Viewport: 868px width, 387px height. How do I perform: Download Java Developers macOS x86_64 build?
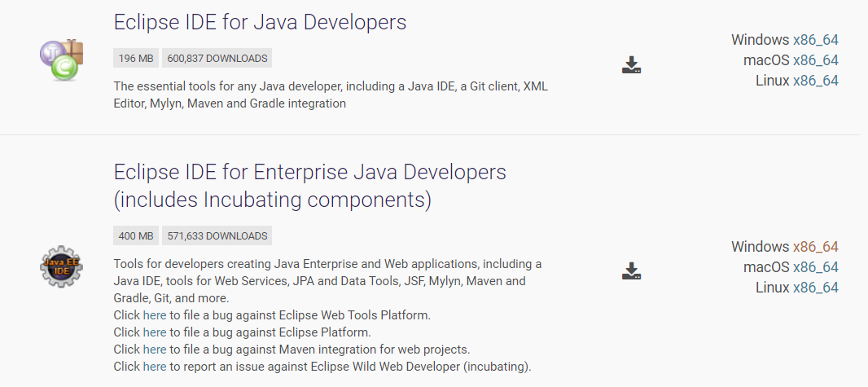(x=815, y=60)
